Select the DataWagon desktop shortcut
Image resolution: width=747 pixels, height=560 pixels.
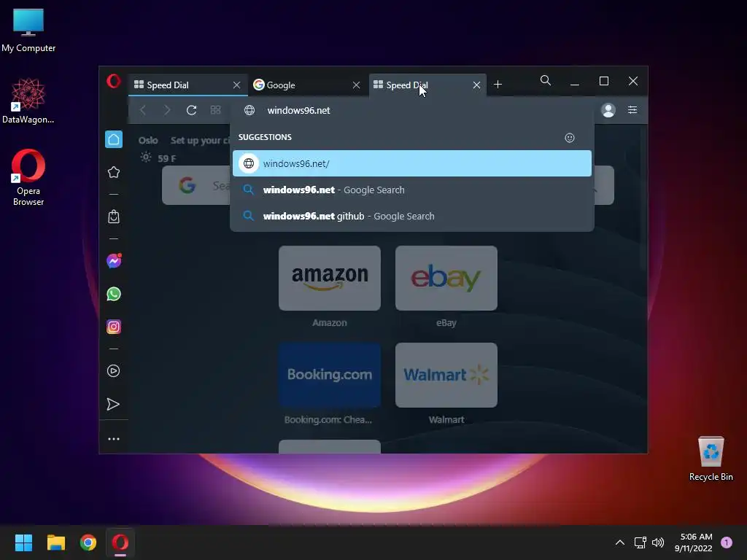28,101
